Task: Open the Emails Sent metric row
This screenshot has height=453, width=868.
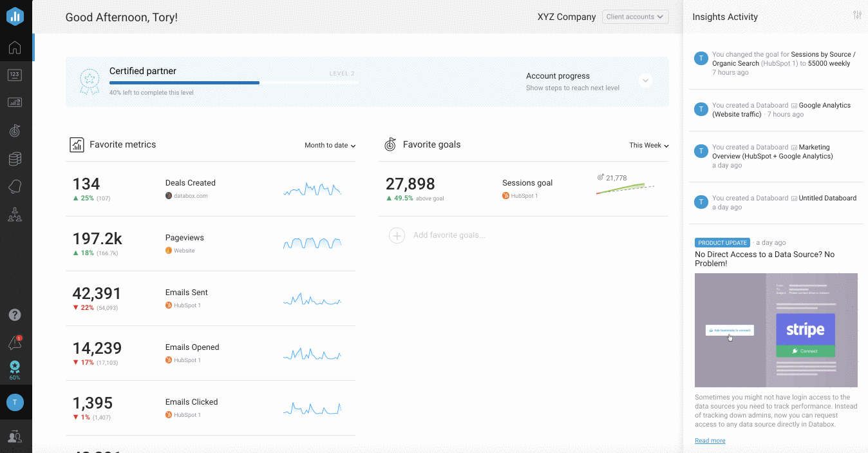Action: point(211,298)
